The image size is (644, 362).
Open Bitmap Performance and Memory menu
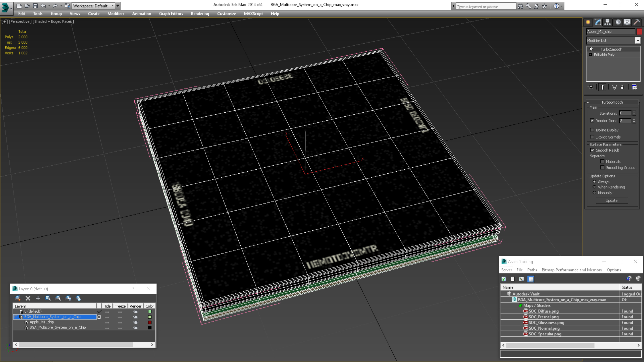click(572, 270)
